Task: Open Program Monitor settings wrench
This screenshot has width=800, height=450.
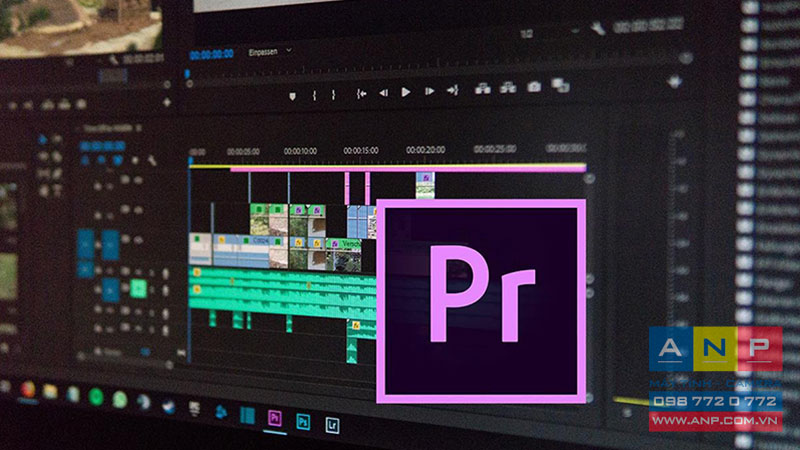Action: (598, 29)
